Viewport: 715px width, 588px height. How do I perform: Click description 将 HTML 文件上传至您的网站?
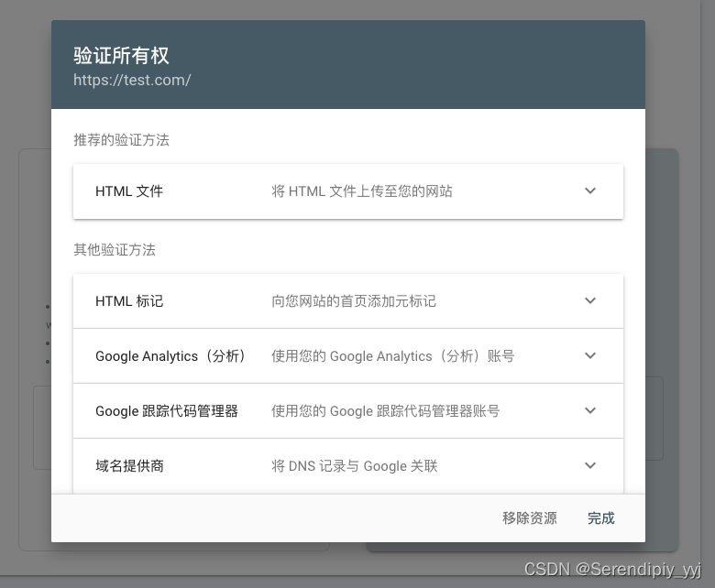[x=361, y=191]
